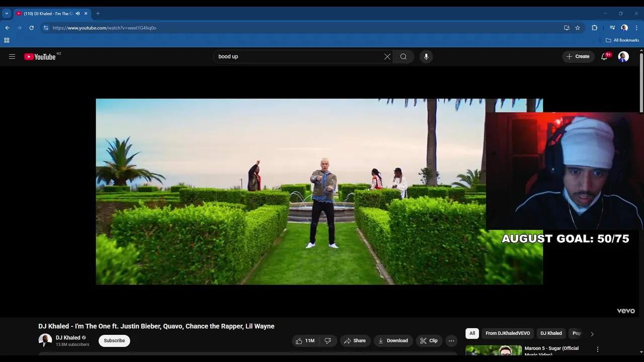Open the Create menu

coord(578,57)
